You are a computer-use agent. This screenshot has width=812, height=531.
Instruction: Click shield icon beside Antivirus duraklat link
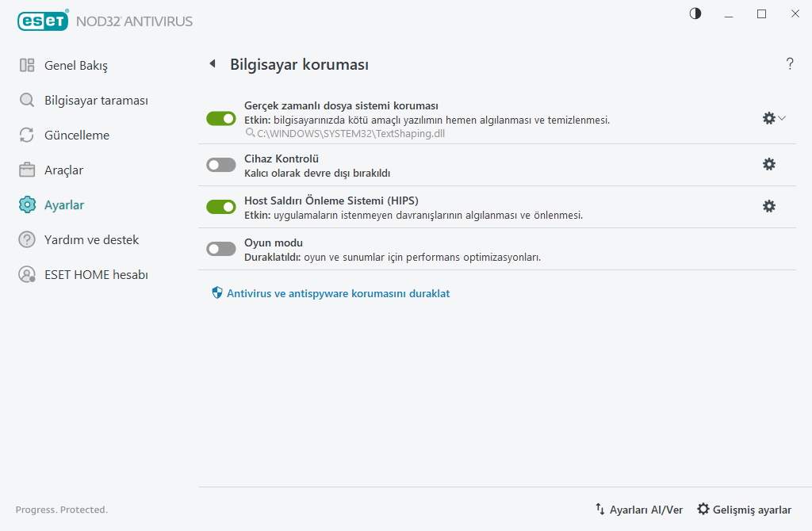tap(217, 293)
